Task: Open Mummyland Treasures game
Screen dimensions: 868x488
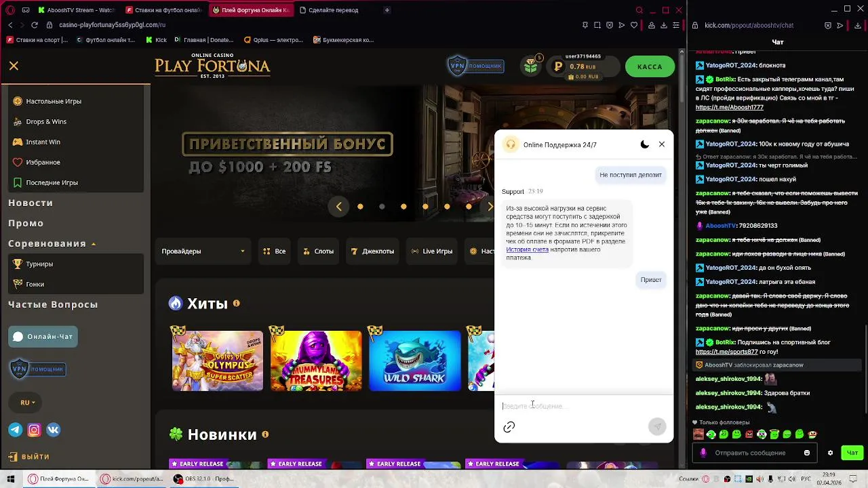Action: tap(316, 361)
